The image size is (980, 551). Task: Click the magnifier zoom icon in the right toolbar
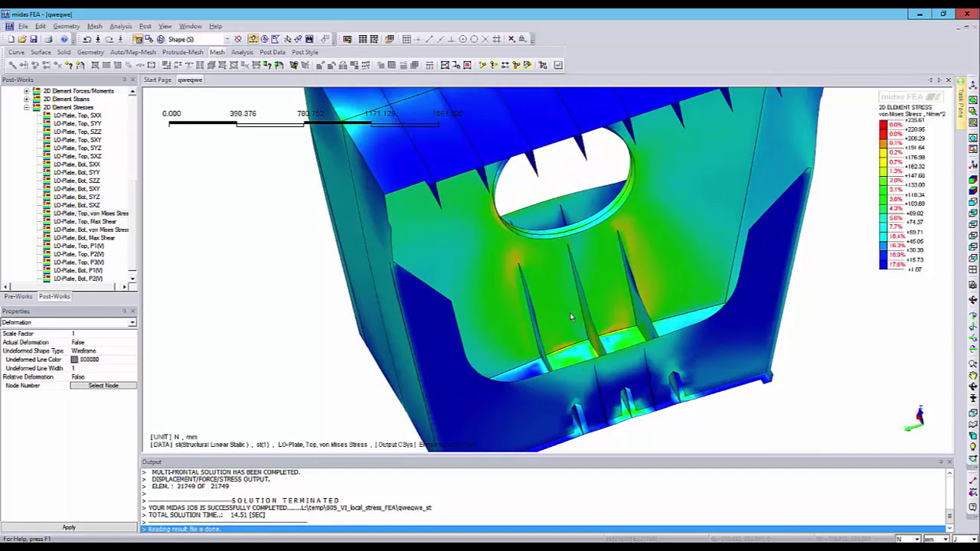click(x=973, y=364)
